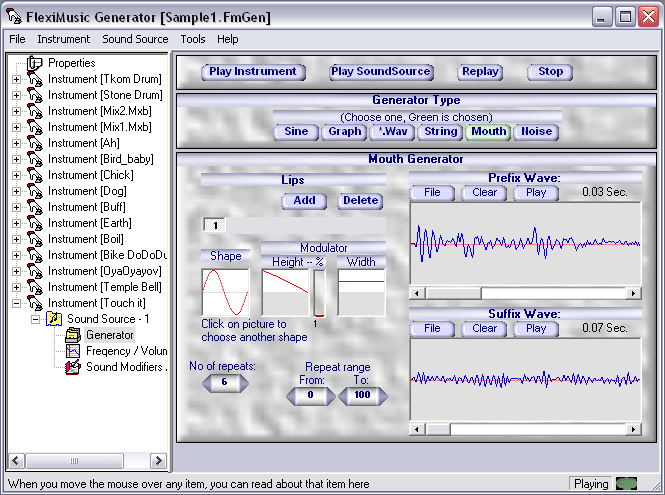Image resolution: width=665 pixels, height=495 pixels.
Task: Click the Repeat range From value 0
Action: point(310,395)
